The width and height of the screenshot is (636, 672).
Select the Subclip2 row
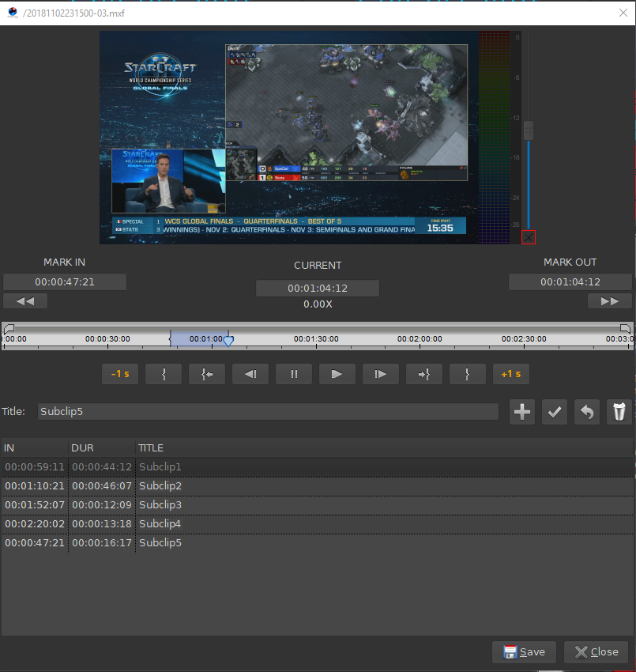point(318,486)
